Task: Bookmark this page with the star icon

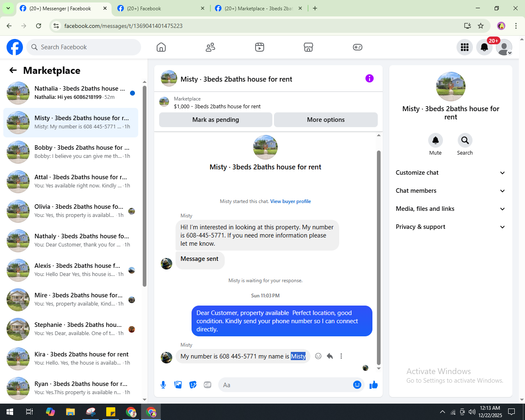Action: pos(481,26)
